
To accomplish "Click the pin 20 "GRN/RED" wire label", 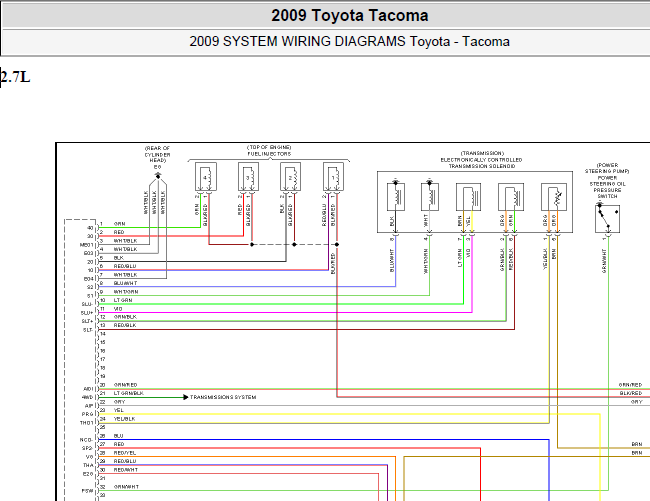I will click(126, 385).
